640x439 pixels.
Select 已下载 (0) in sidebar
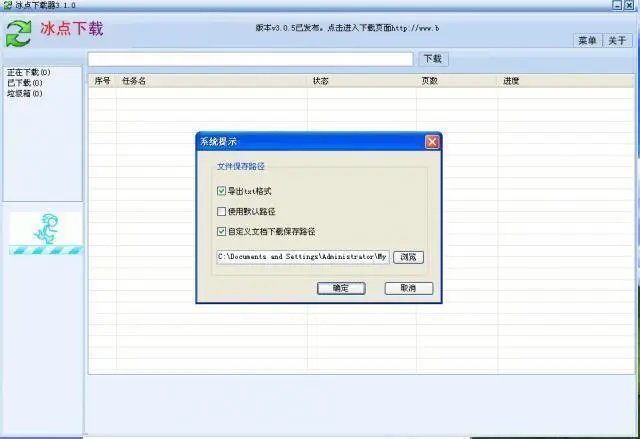(x=24, y=83)
